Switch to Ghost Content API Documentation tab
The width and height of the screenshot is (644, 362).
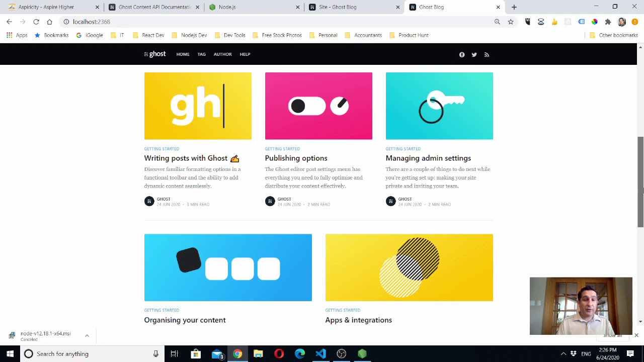pos(153,7)
